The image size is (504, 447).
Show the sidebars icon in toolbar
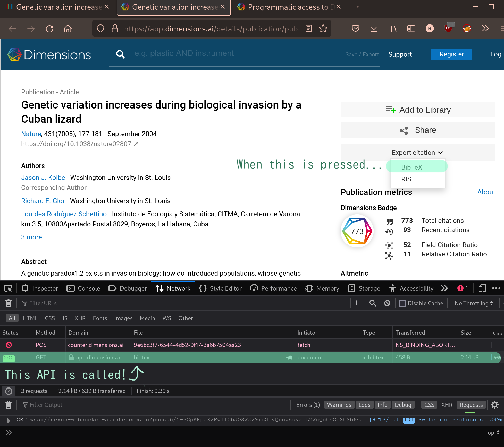click(x=411, y=28)
